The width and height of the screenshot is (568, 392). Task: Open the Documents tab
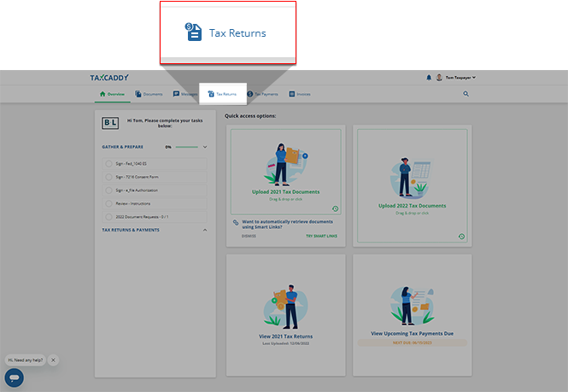[x=149, y=94]
